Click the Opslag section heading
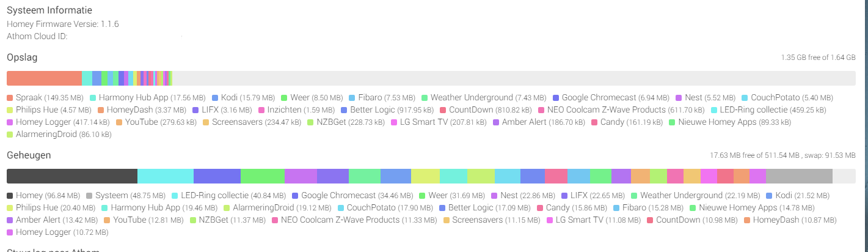This screenshot has width=868, height=252. 23,57
